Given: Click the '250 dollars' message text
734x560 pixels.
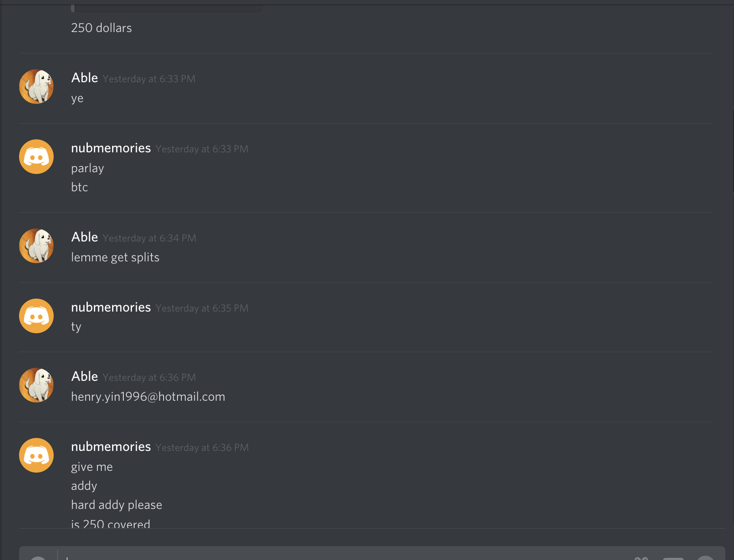Looking at the screenshot, I should point(101,28).
